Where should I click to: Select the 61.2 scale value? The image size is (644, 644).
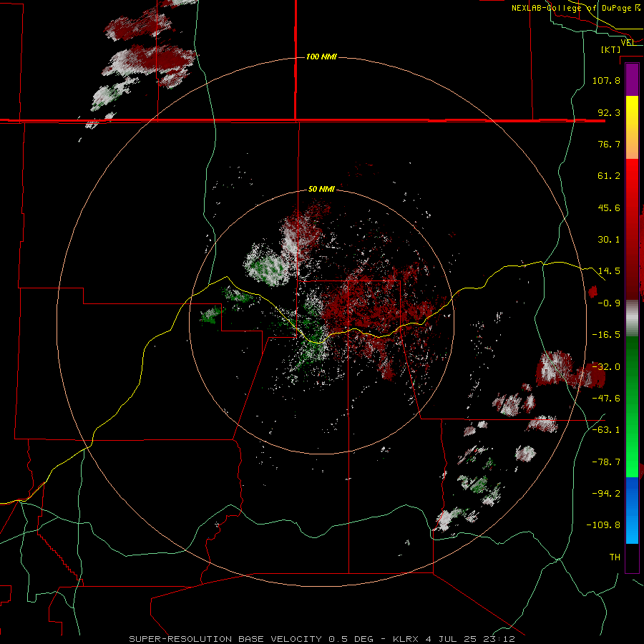coord(609,176)
